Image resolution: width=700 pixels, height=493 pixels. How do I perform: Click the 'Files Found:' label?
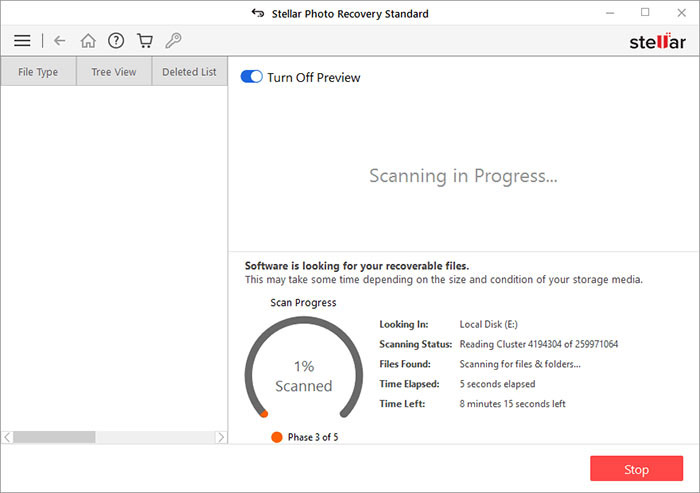click(405, 364)
